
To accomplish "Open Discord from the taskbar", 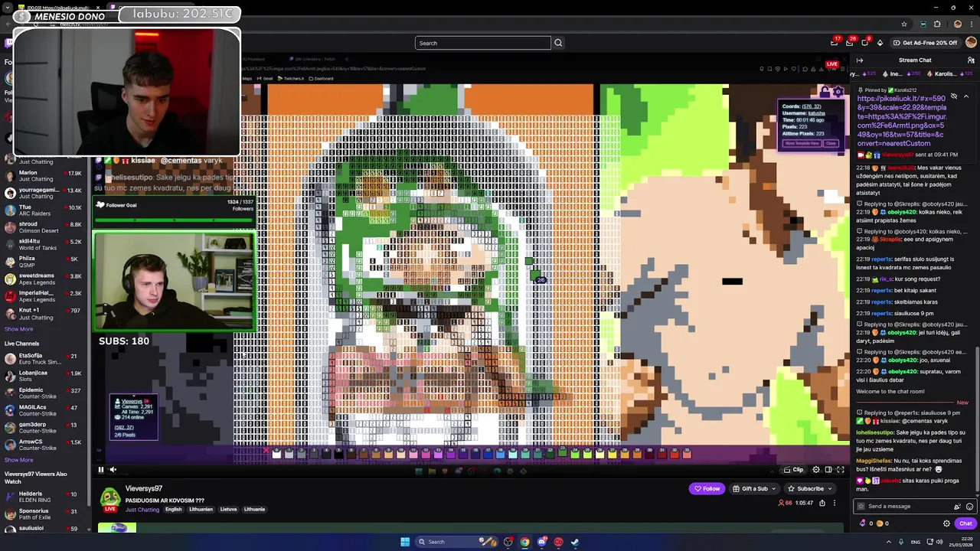I will coord(541,542).
